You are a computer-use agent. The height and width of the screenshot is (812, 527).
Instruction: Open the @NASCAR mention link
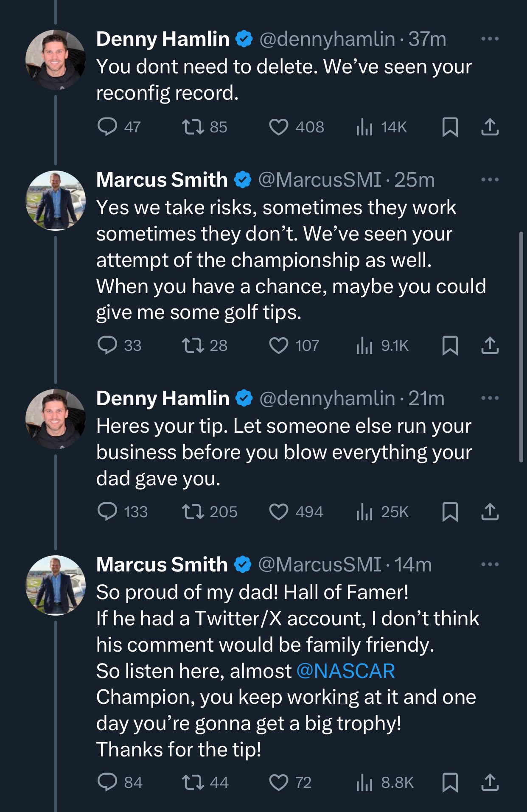pyautogui.click(x=345, y=671)
